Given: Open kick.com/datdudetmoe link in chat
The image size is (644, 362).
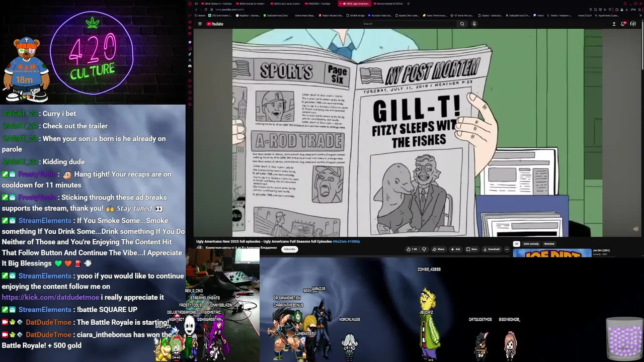Looking at the screenshot, I should (50, 297).
